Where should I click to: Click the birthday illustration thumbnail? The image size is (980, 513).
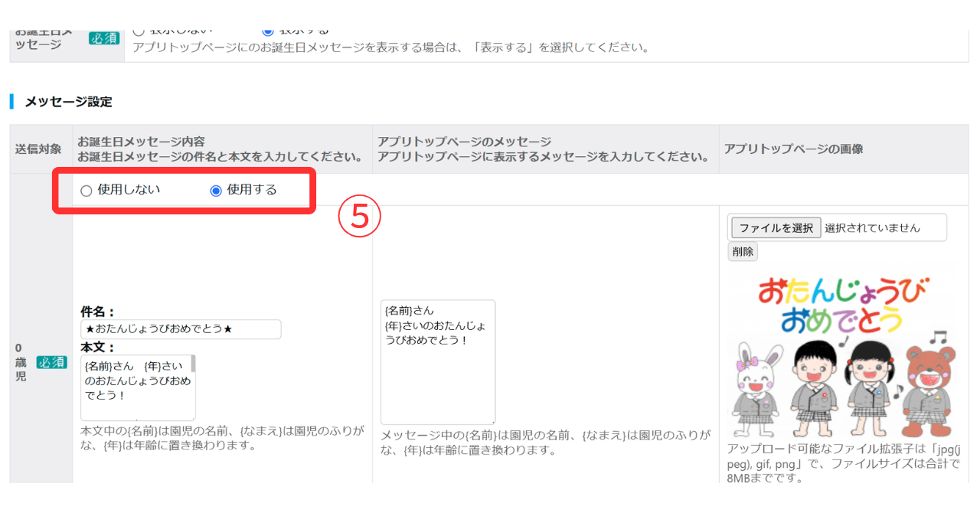(x=842, y=355)
